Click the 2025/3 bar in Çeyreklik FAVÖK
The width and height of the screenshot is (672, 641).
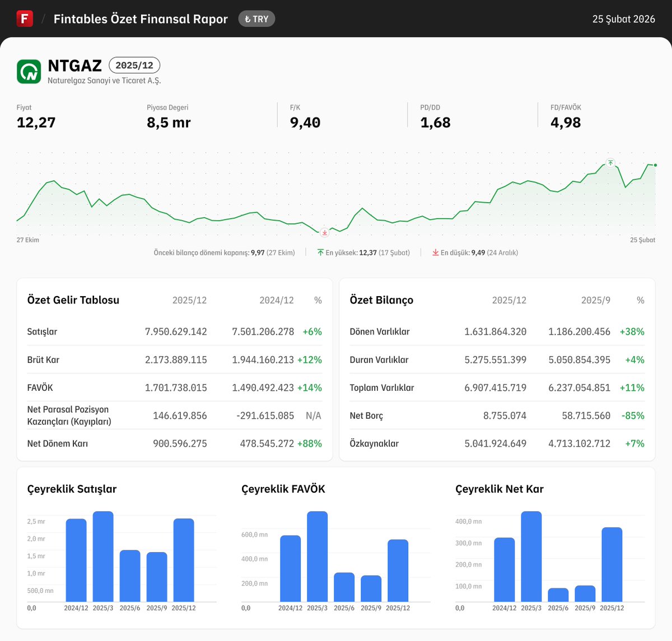pyautogui.click(x=318, y=556)
